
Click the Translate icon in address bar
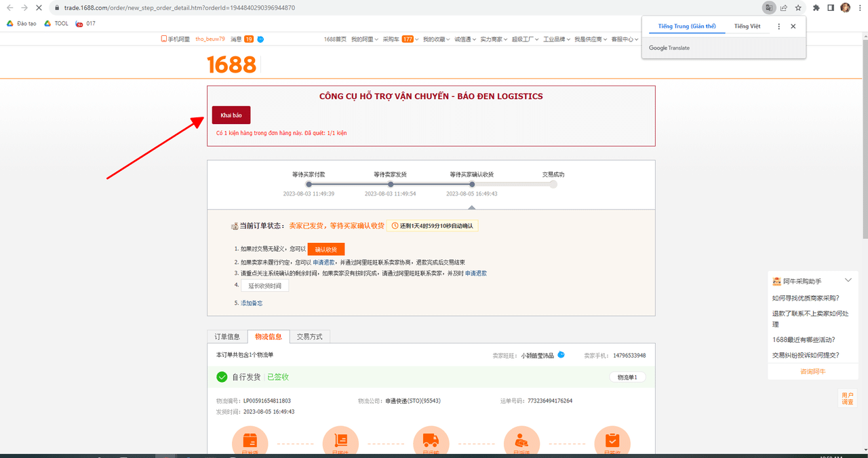click(768, 7)
